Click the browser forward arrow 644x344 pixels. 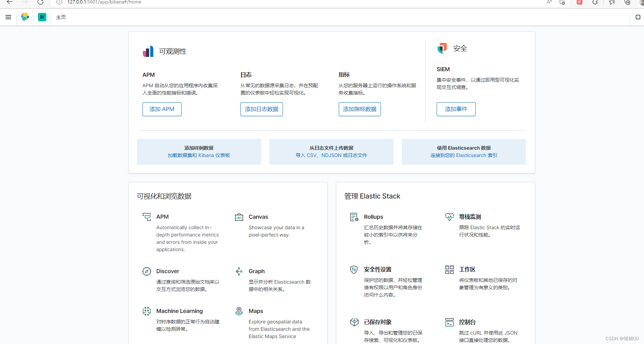pos(25,2)
